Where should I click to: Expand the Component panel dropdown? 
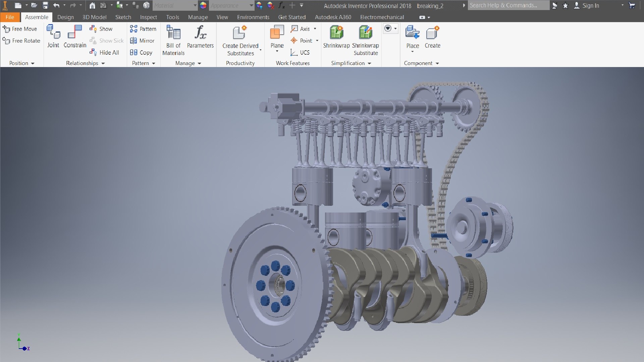tap(437, 63)
